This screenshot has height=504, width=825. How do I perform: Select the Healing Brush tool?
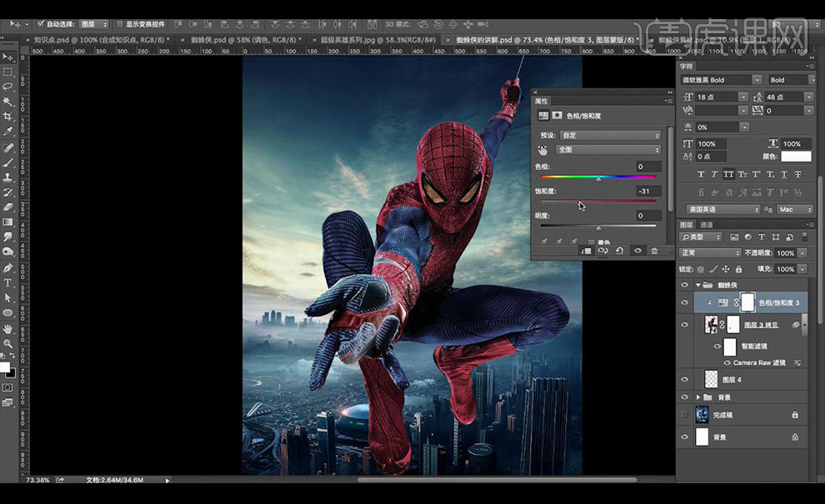pos(7,147)
